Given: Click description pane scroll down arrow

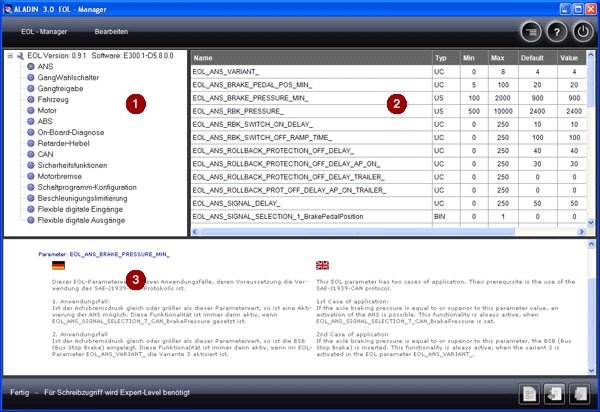Looking at the screenshot, I should (591, 370).
